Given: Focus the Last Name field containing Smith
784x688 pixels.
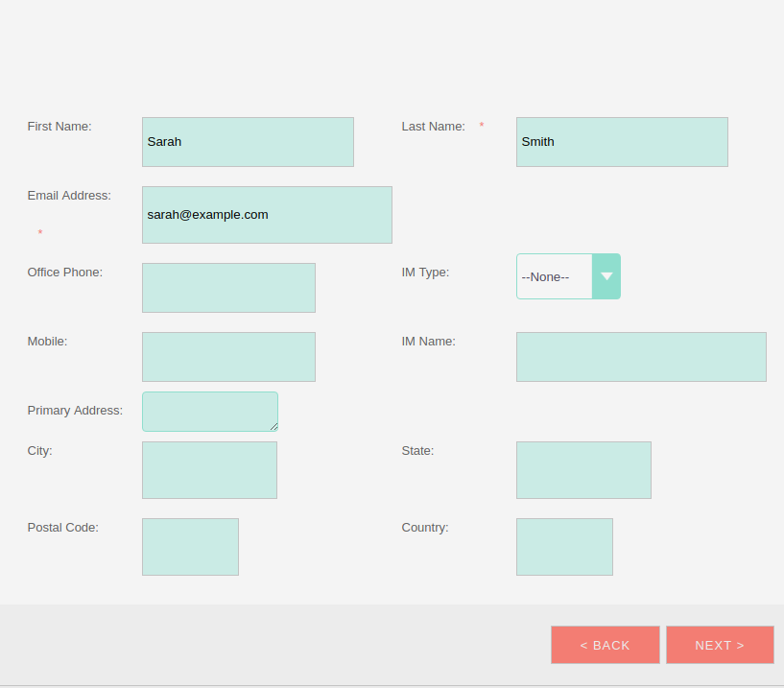Looking at the screenshot, I should coord(622,142).
